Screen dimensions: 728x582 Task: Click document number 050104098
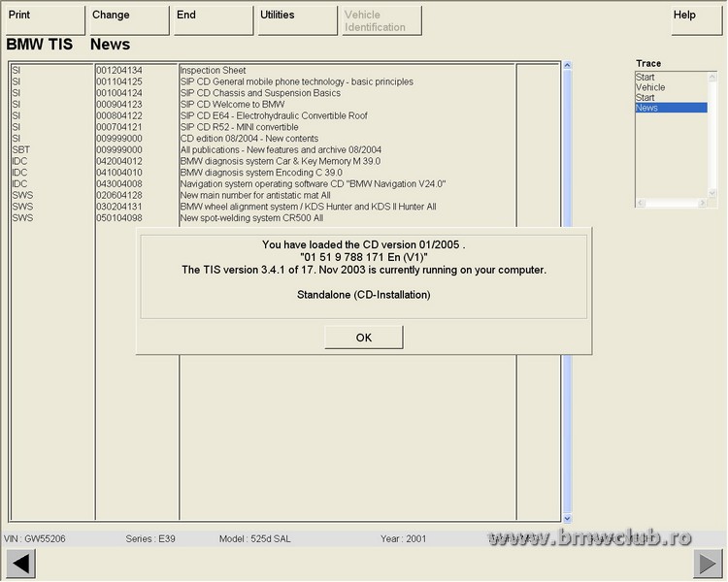click(x=119, y=218)
